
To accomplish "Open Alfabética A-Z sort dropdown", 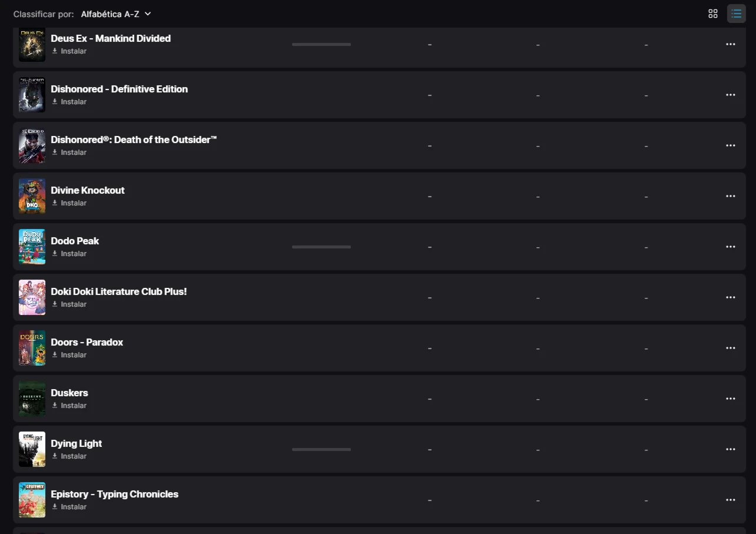I will tap(116, 14).
